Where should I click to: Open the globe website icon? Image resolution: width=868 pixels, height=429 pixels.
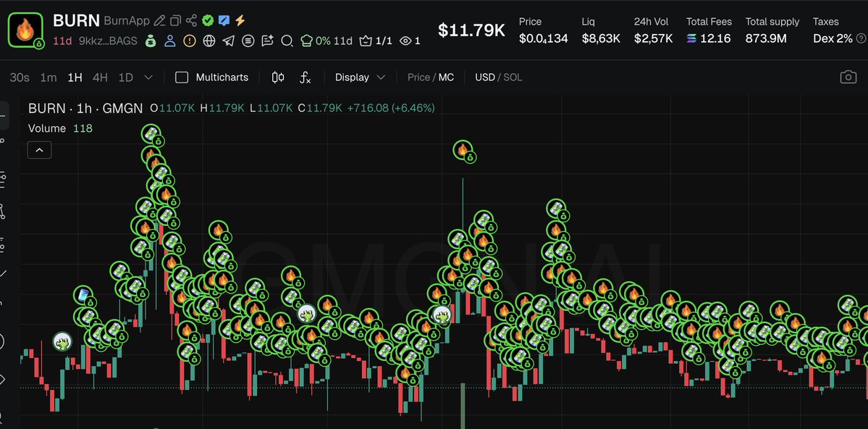click(x=208, y=41)
